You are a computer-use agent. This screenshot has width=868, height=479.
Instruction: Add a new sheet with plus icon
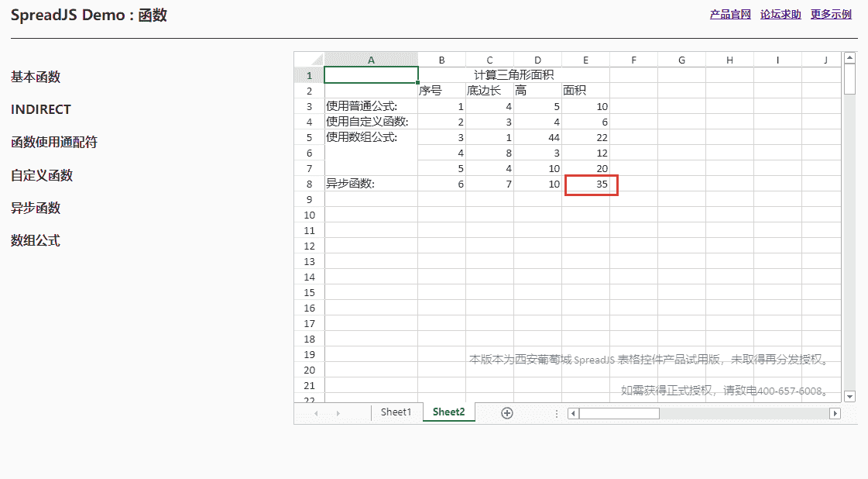click(506, 413)
